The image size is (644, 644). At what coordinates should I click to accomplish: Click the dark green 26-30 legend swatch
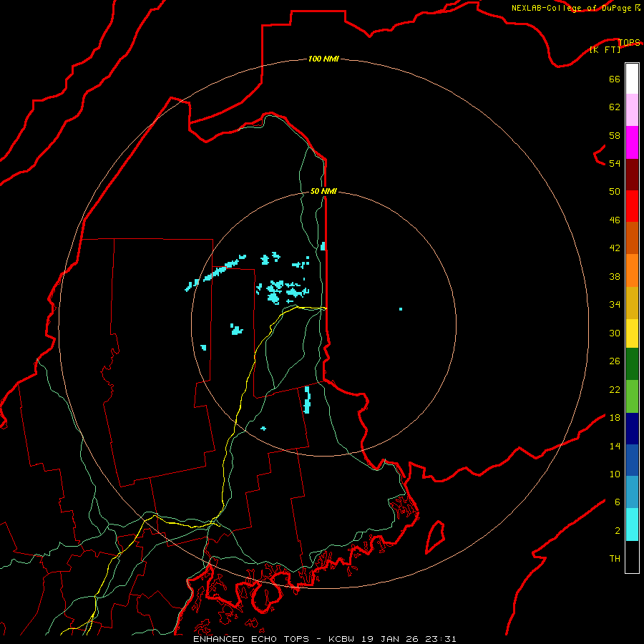[632, 364]
